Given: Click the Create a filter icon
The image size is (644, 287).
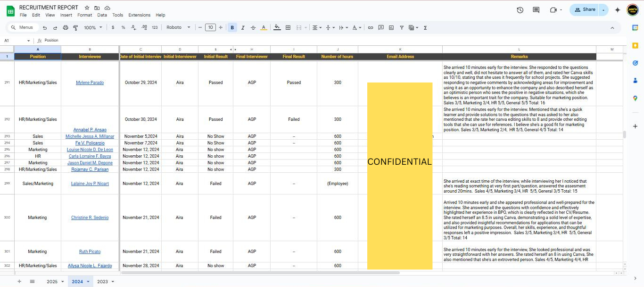Looking at the screenshot, I should 402,28.
